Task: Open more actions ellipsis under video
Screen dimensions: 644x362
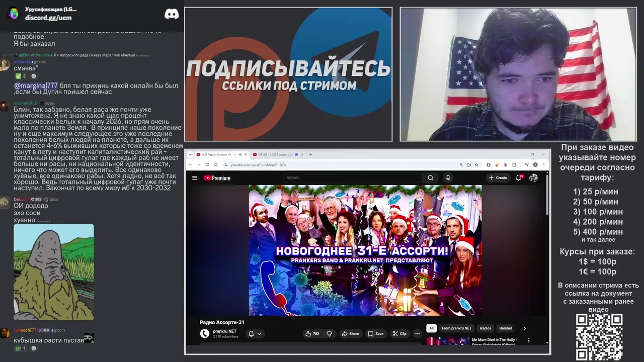Action: pos(417,333)
